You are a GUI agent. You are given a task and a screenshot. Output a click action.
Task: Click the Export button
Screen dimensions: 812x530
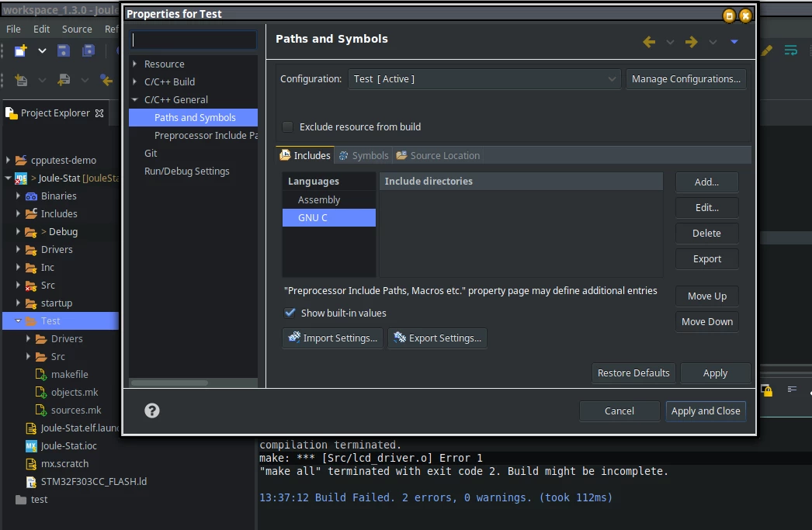pyautogui.click(x=707, y=258)
